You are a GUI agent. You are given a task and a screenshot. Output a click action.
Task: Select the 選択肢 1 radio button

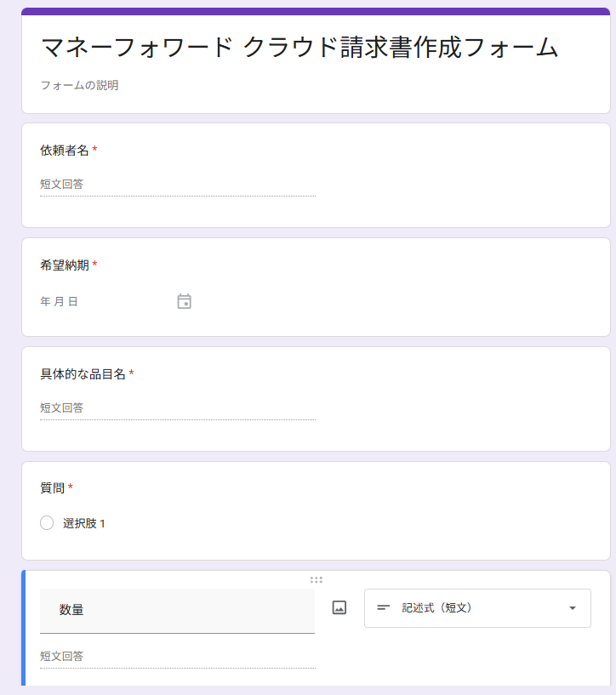pyautogui.click(x=47, y=523)
